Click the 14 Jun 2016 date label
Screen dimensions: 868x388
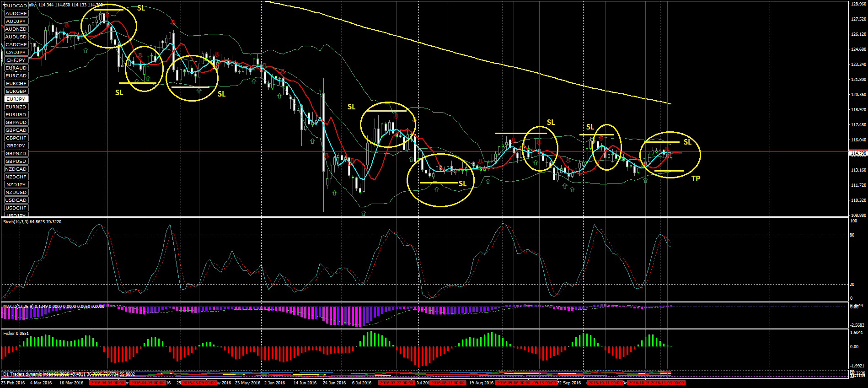pos(305,383)
